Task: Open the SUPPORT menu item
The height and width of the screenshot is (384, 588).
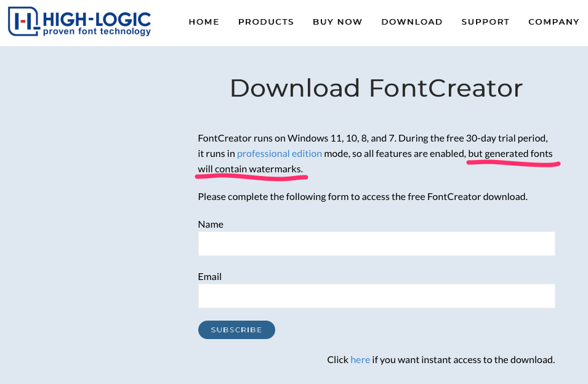Action: pos(485,22)
